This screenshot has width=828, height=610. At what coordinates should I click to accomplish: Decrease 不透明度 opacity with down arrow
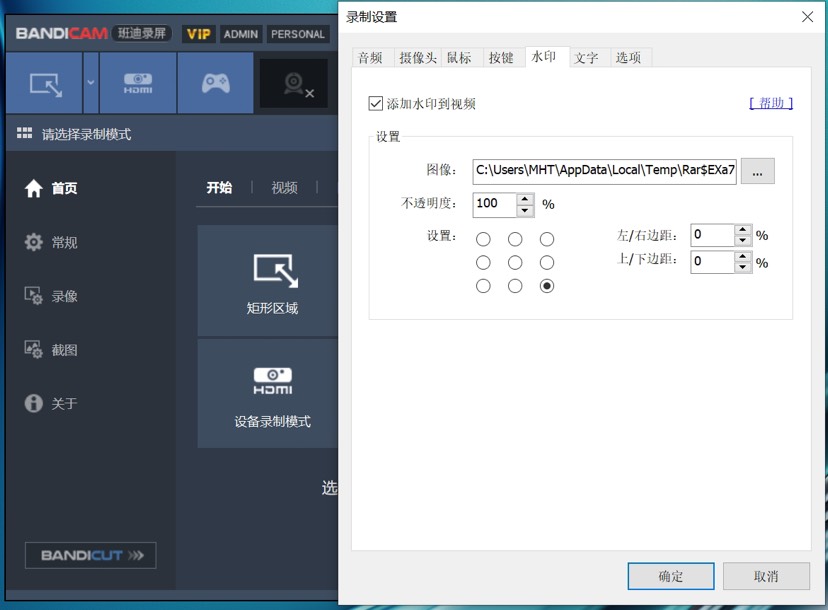(525, 211)
